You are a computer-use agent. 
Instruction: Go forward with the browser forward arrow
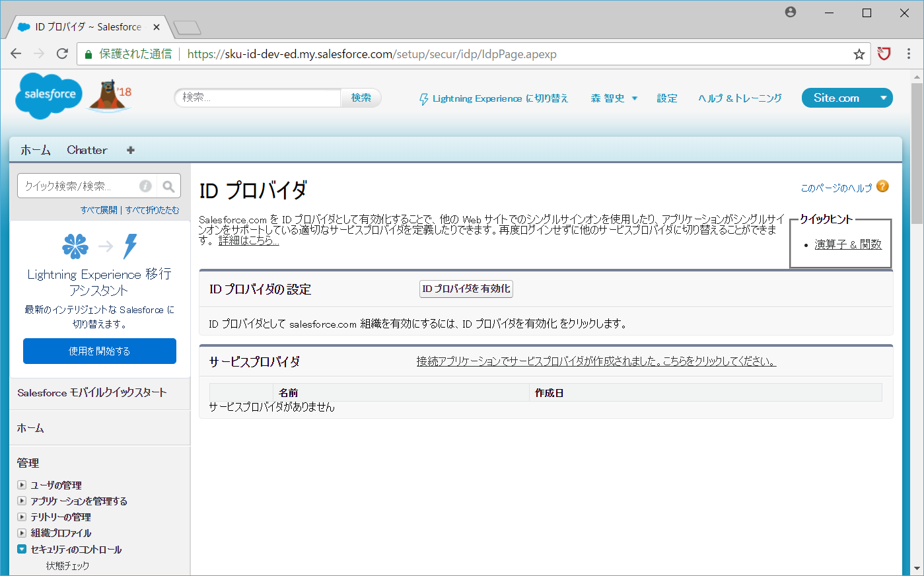coord(39,54)
